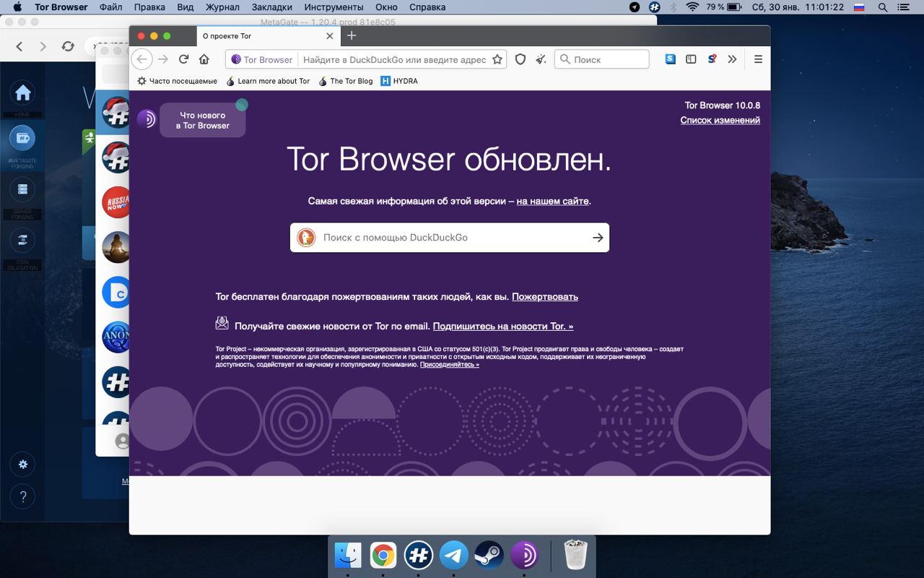Open MetaGate settings gear icon
This screenshot has width=924, height=578.
click(x=23, y=465)
